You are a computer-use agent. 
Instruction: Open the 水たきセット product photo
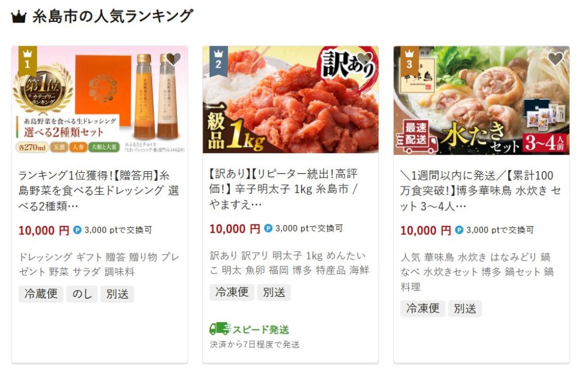pyautogui.click(x=482, y=100)
